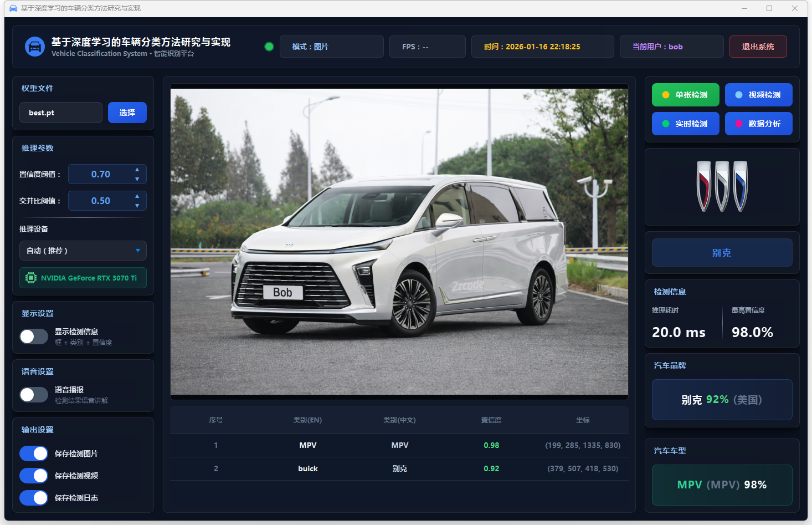The height and width of the screenshot is (525, 812).
Task: Open the data analysis view
Action: pos(758,124)
